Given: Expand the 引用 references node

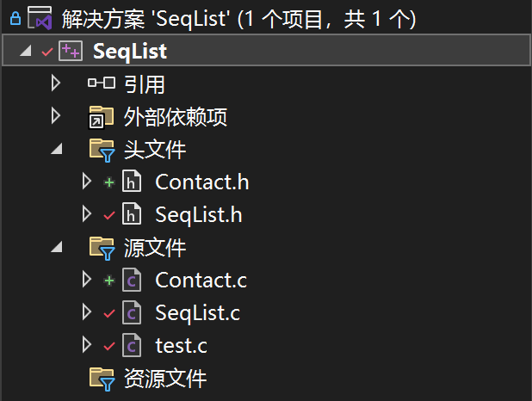Looking at the screenshot, I should click(x=55, y=83).
